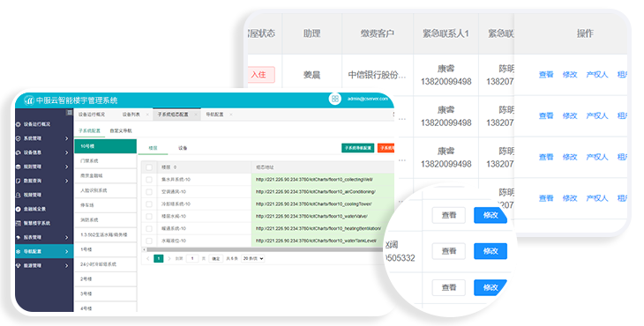Select 消防系统 in the subsystem list
This screenshot has height=326, width=644.
[x=106, y=220]
